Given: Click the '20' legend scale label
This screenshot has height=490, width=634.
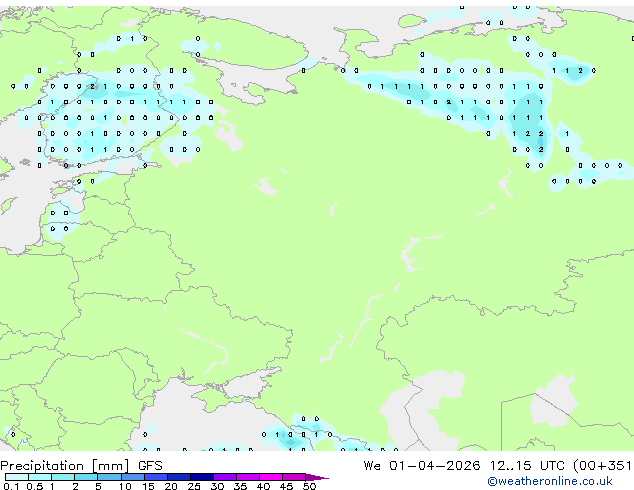Looking at the screenshot, I should (x=171, y=486).
